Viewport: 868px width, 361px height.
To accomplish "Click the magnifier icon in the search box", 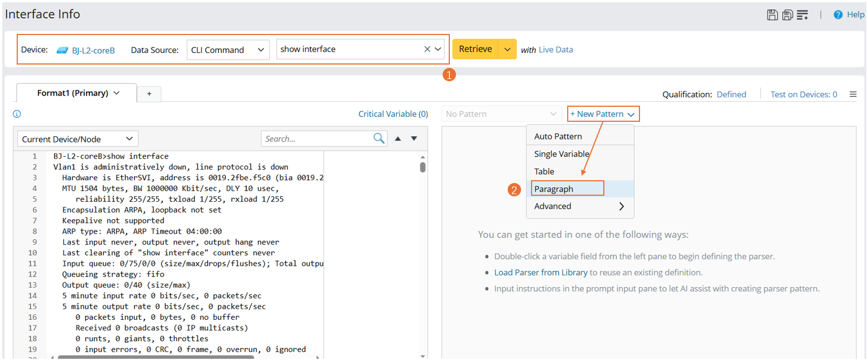I will (x=379, y=139).
